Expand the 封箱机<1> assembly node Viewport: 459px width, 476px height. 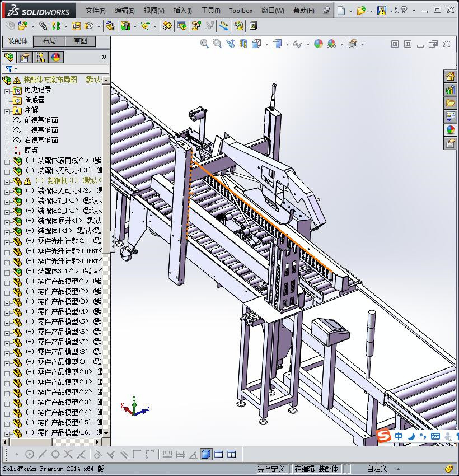pos(7,181)
